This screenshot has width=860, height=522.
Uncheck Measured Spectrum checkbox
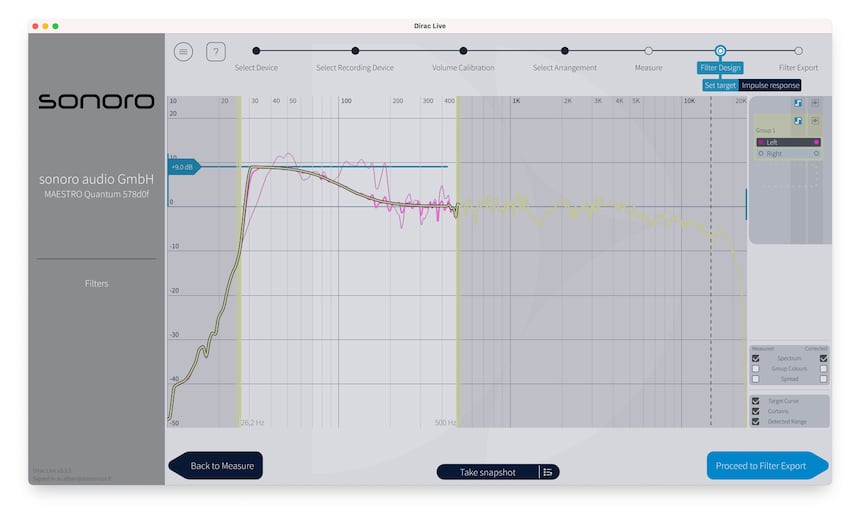pyautogui.click(x=756, y=359)
